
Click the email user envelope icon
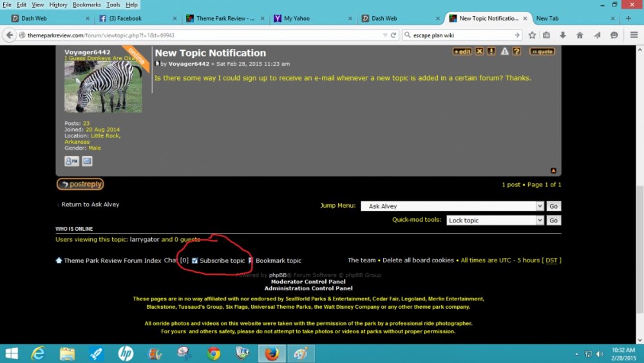click(87, 161)
